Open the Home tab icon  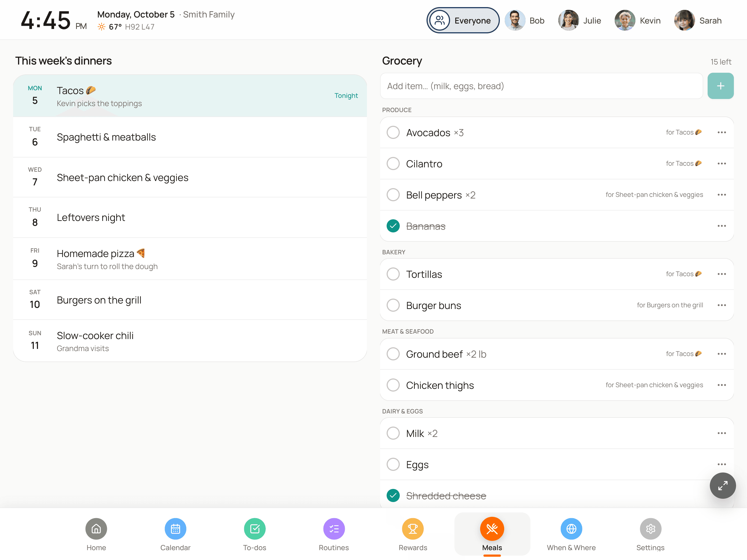96,529
